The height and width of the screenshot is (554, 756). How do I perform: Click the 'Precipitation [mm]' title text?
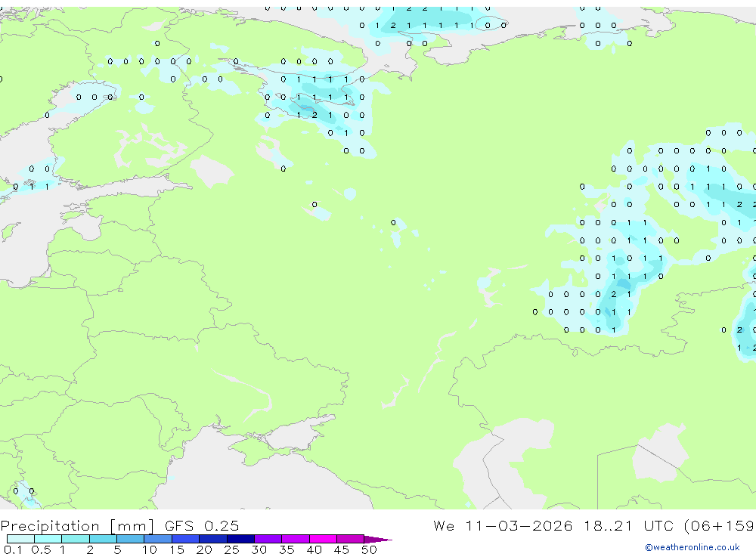coord(77,526)
